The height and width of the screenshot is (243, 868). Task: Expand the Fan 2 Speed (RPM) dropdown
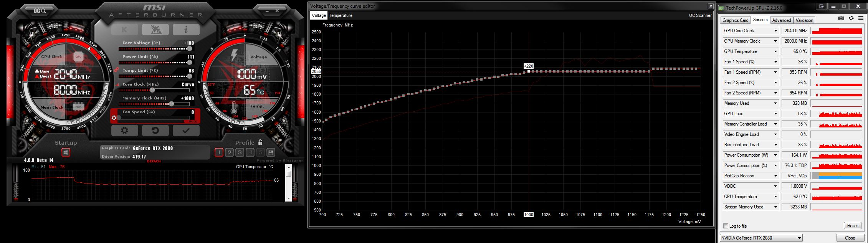click(x=775, y=93)
